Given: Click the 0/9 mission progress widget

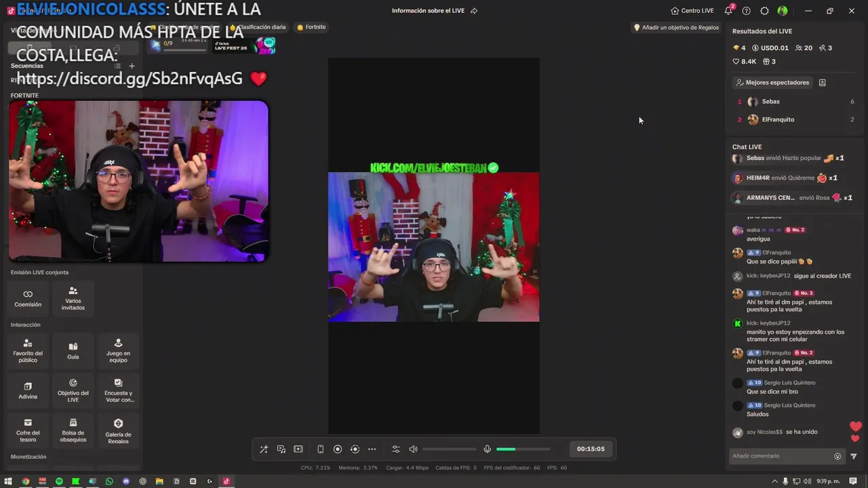Looking at the screenshot, I should [178, 45].
